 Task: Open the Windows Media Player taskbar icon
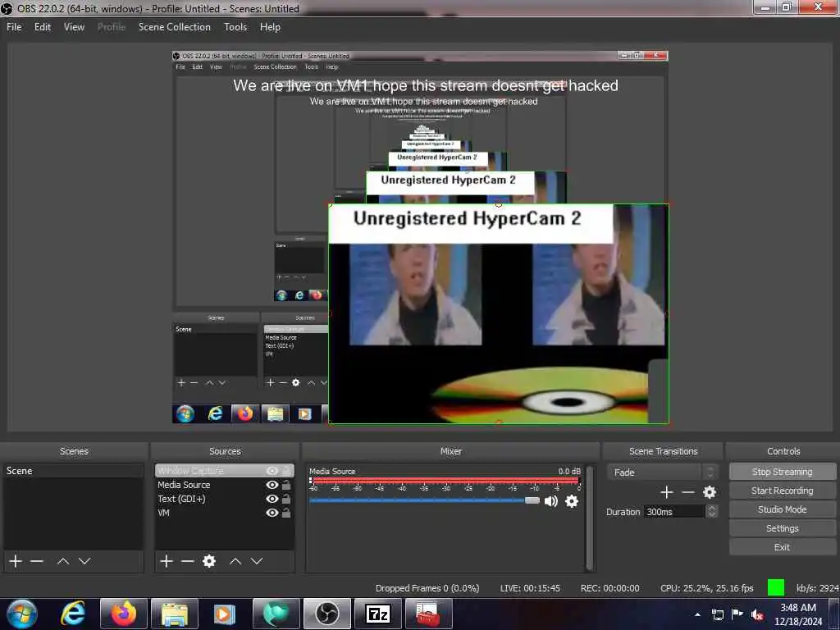coord(225,614)
